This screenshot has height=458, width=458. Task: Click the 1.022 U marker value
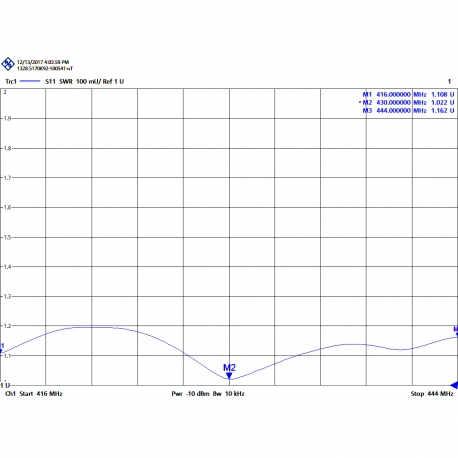[443, 102]
